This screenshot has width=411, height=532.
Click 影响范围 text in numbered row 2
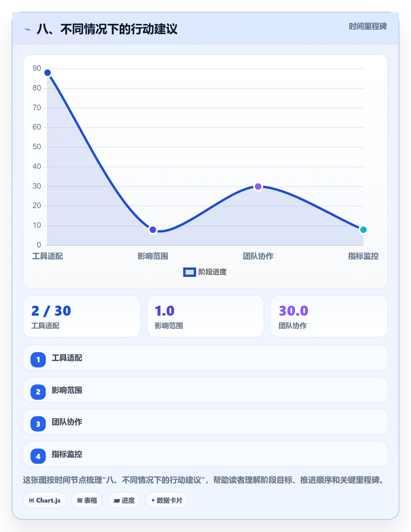[x=67, y=390]
